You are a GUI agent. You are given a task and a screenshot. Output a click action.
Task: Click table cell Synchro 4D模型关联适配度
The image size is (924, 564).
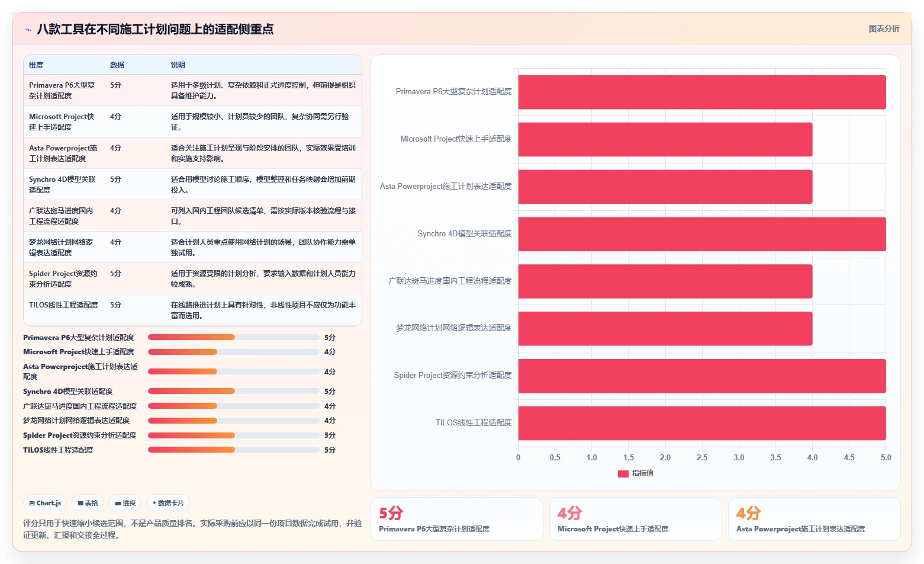click(x=63, y=184)
